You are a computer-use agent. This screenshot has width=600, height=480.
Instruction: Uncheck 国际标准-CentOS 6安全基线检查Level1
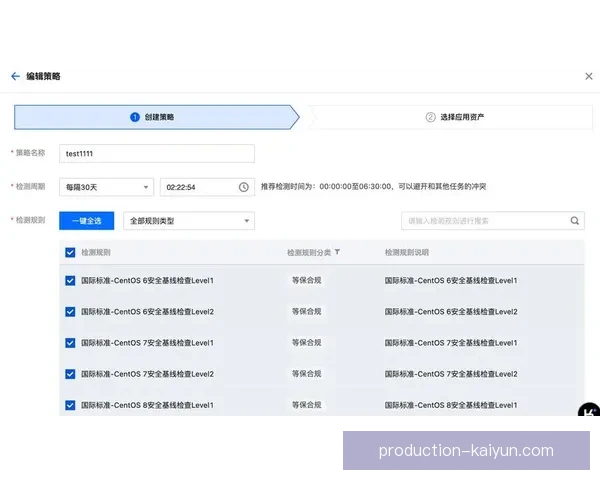(x=70, y=281)
